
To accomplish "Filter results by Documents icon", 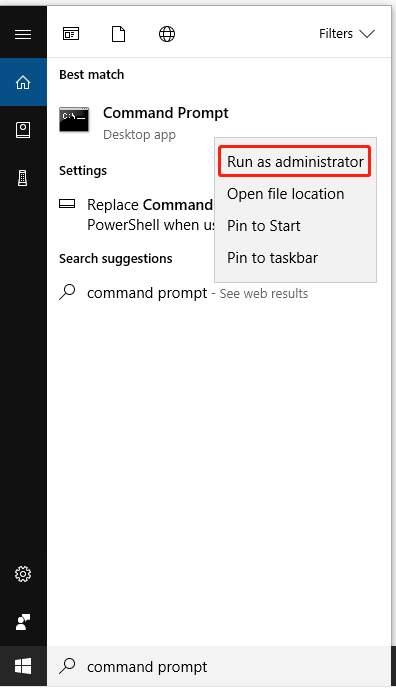I will click(x=118, y=34).
